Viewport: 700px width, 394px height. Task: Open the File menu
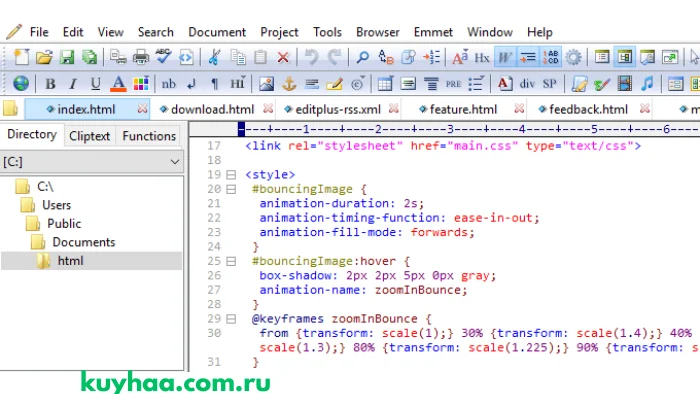click(x=39, y=32)
